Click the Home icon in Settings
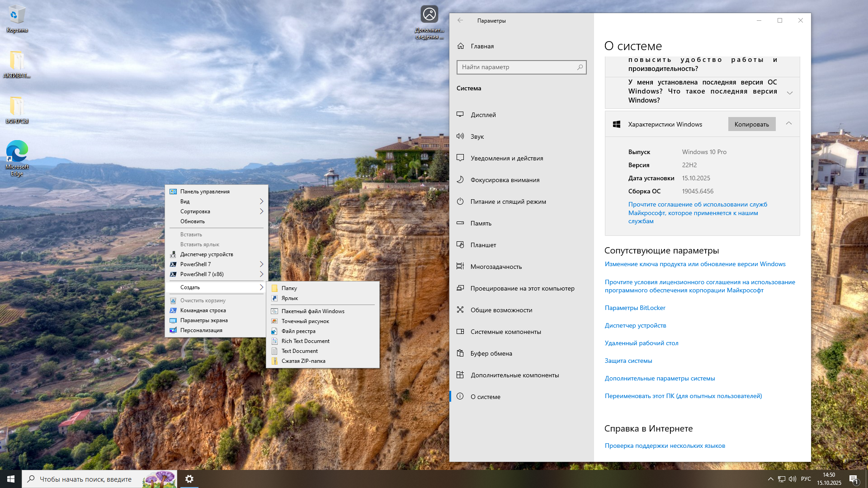 [461, 46]
